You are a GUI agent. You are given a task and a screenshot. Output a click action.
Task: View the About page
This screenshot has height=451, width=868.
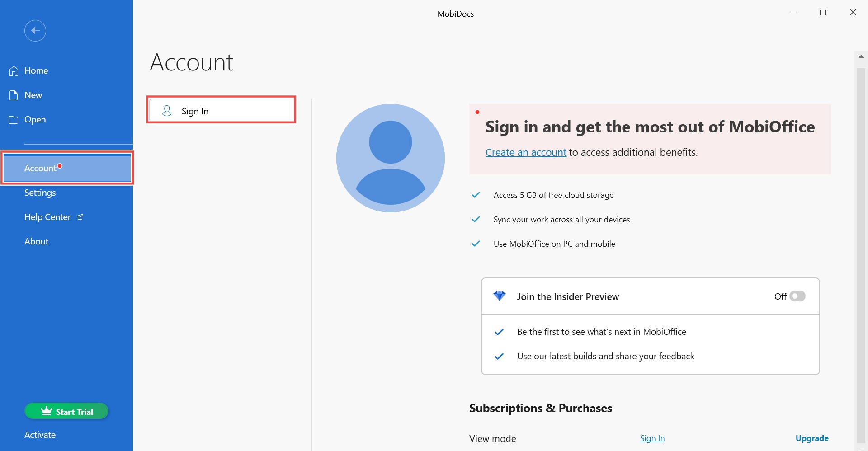click(36, 241)
